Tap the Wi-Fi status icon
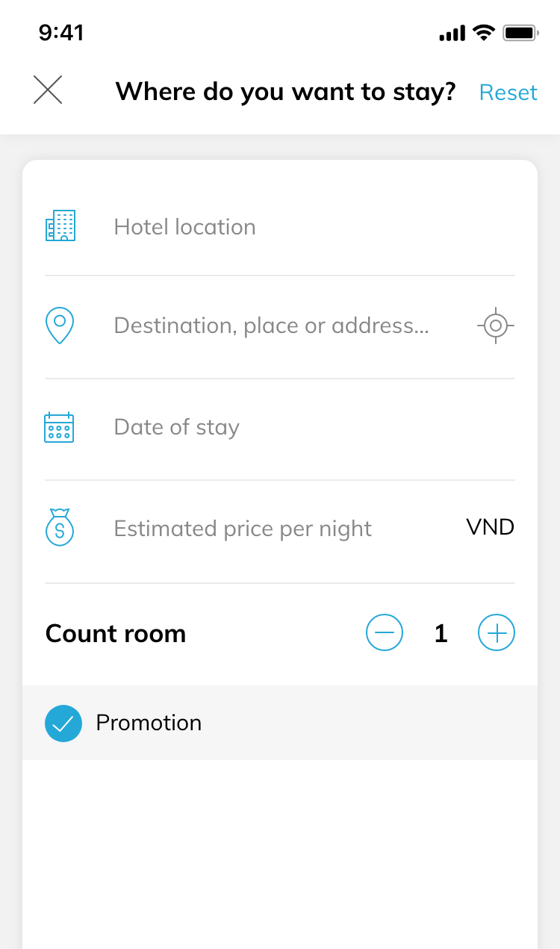The height and width of the screenshot is (949, 560). pos(484,32)
